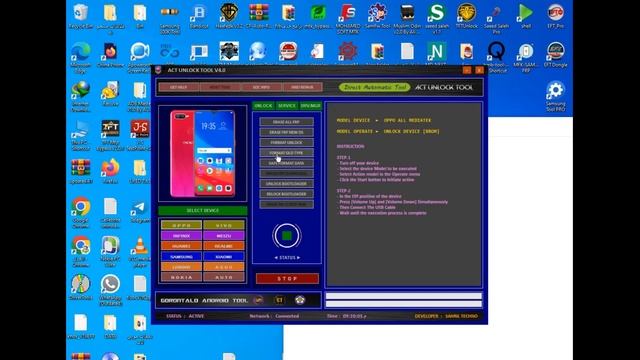640x360 pixels.
Task: Click the Direct Automatic Tool green badge
Action: tap(374, 87)
